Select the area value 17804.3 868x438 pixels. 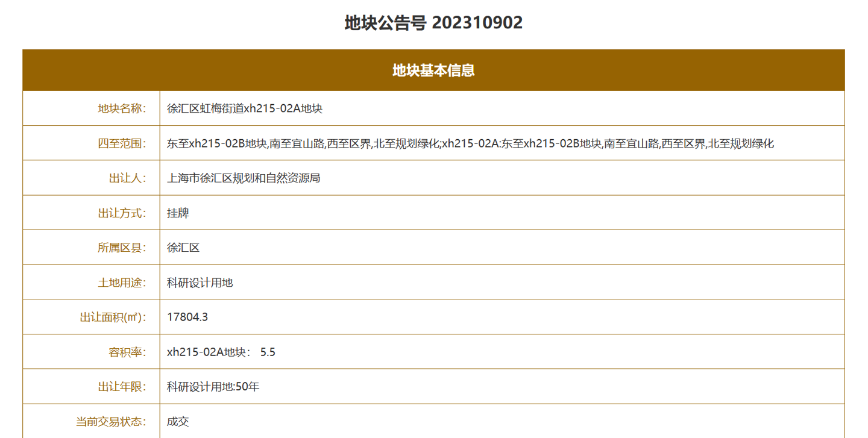tap(186, 317)
